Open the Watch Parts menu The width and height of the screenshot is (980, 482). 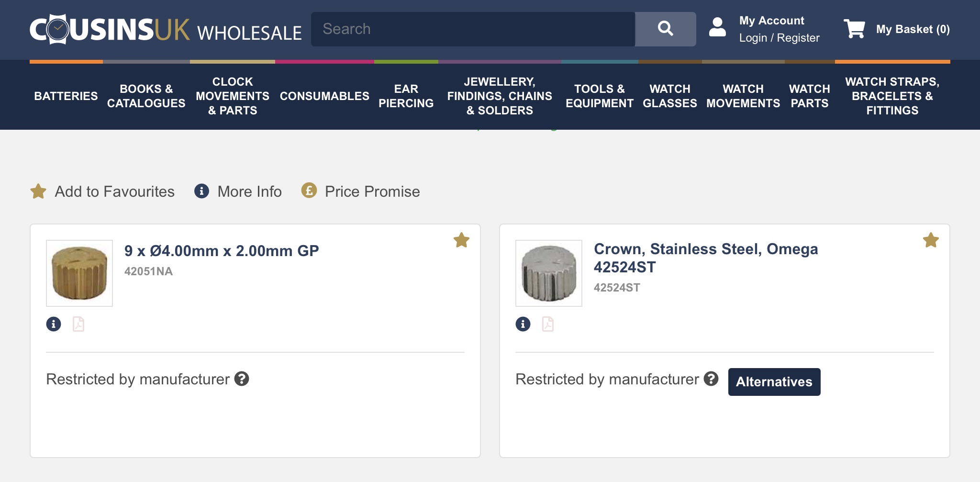(x=809, y=96)
